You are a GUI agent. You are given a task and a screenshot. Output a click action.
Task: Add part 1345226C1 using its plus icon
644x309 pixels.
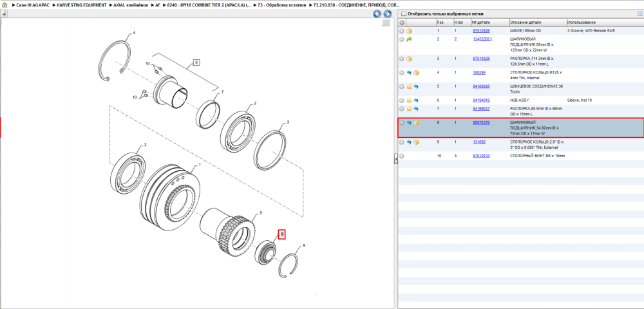(402, 39)
